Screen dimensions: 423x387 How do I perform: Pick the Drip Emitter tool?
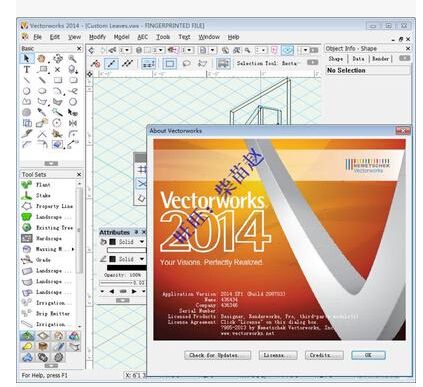click(x=46, y=313)
